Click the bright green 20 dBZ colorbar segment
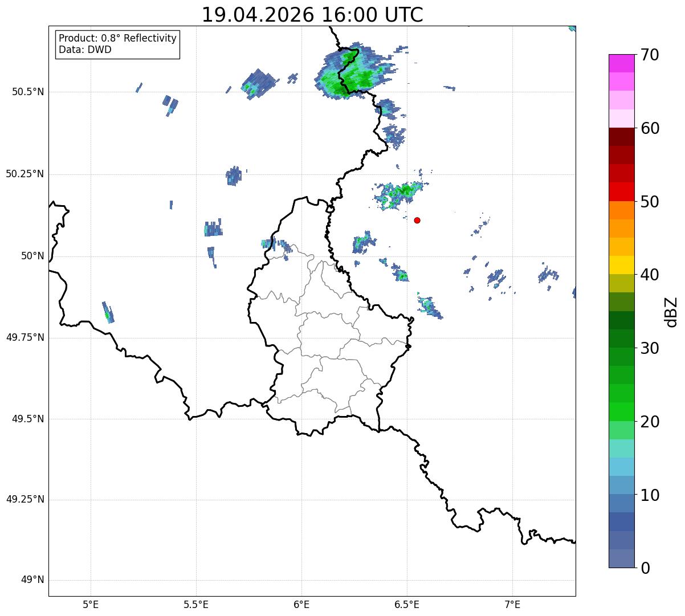Viewport: 685px width, 616px height. click(621, 411)
